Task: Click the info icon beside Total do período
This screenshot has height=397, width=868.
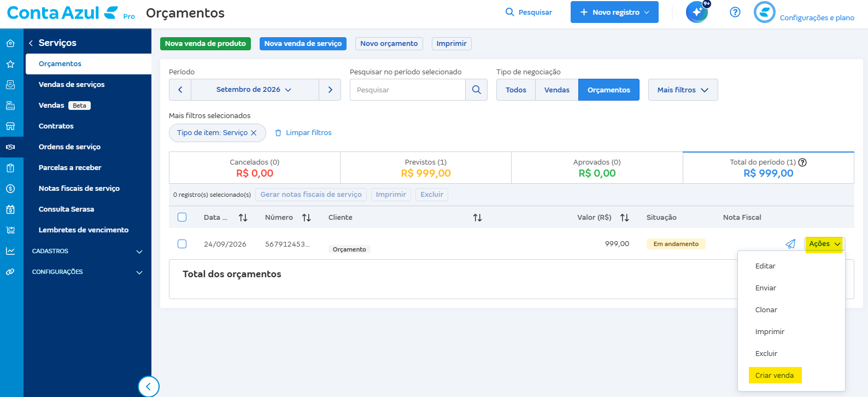Action: [x=802, y=162]
